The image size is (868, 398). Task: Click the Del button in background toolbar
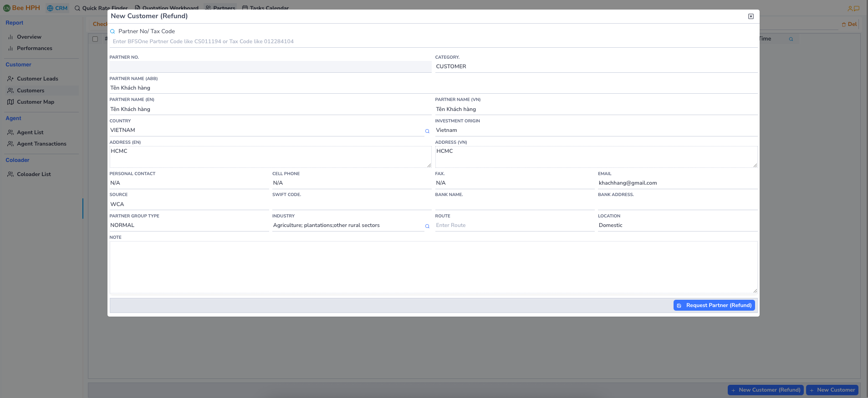tap(849, 24)
